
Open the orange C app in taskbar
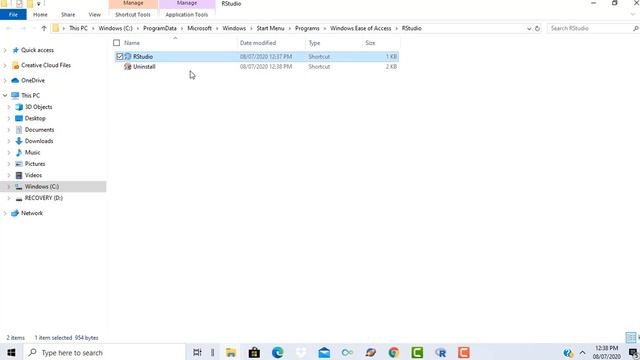point(464,352)
